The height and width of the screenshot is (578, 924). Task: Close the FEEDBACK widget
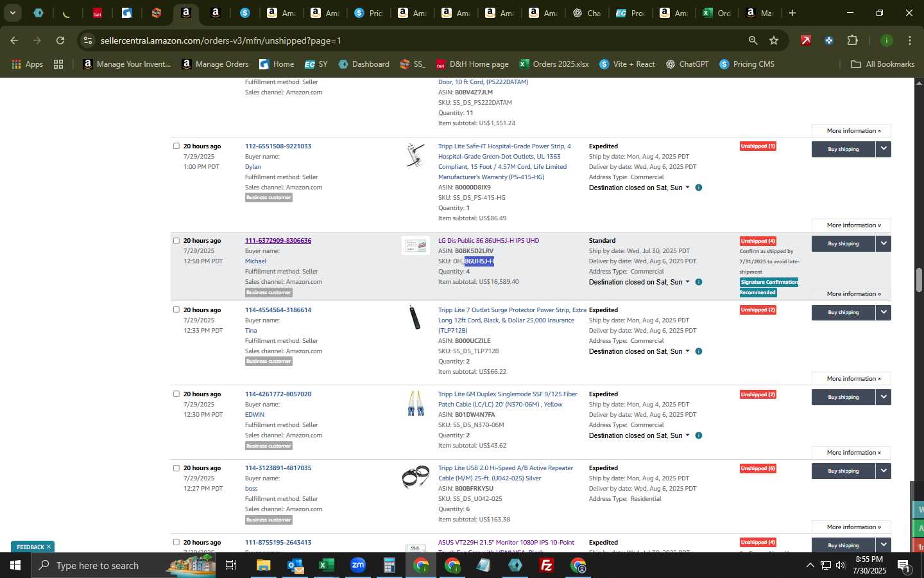[x=49, y=547]
